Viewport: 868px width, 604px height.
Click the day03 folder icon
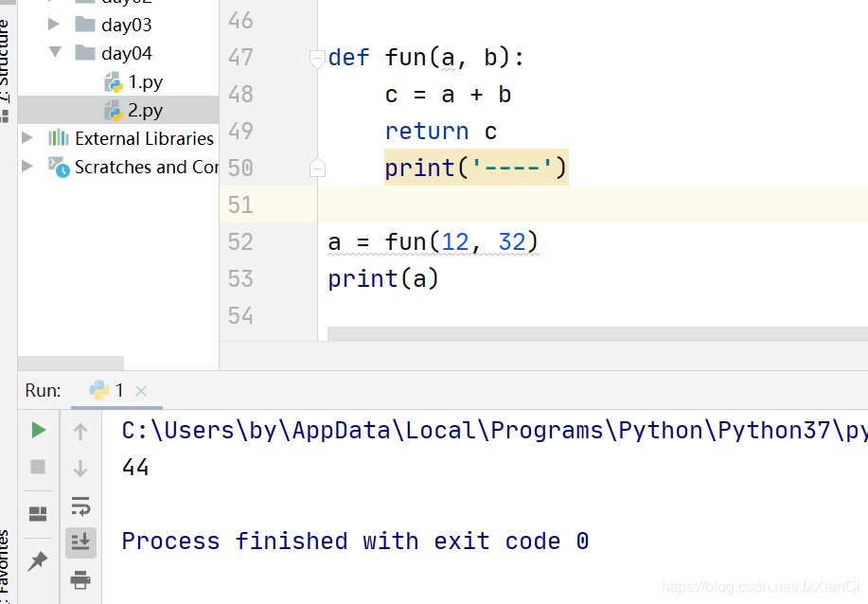point(84,25)
